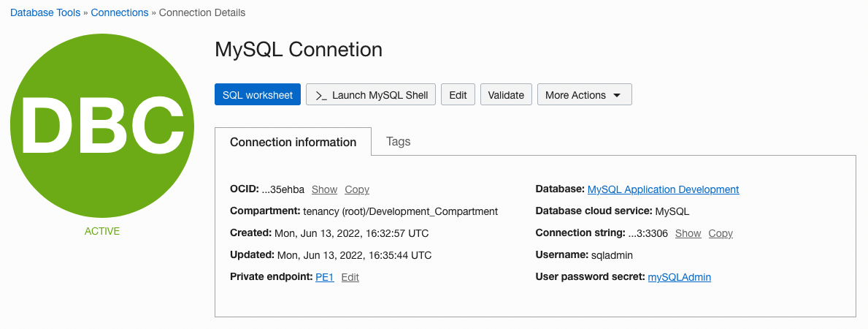Edit the private endpoint
Image resolution: width=868 pixels, height=329 pixels.
(350, 277)
